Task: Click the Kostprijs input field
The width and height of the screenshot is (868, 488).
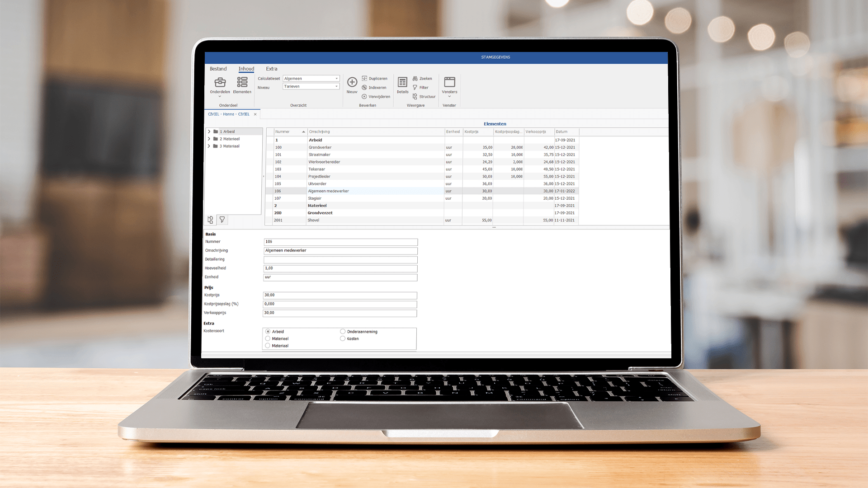Action: 340,296
